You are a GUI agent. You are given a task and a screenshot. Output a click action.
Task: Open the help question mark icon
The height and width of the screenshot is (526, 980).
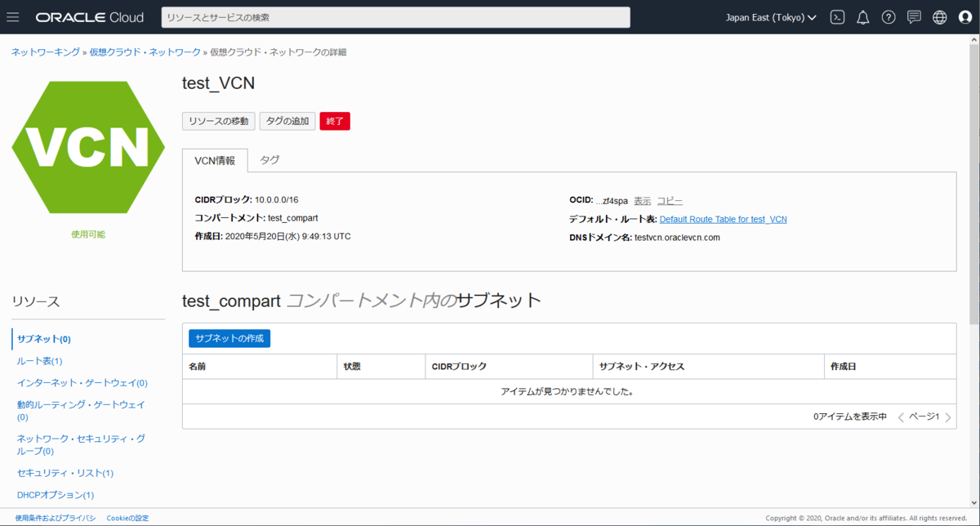point(889,17)
